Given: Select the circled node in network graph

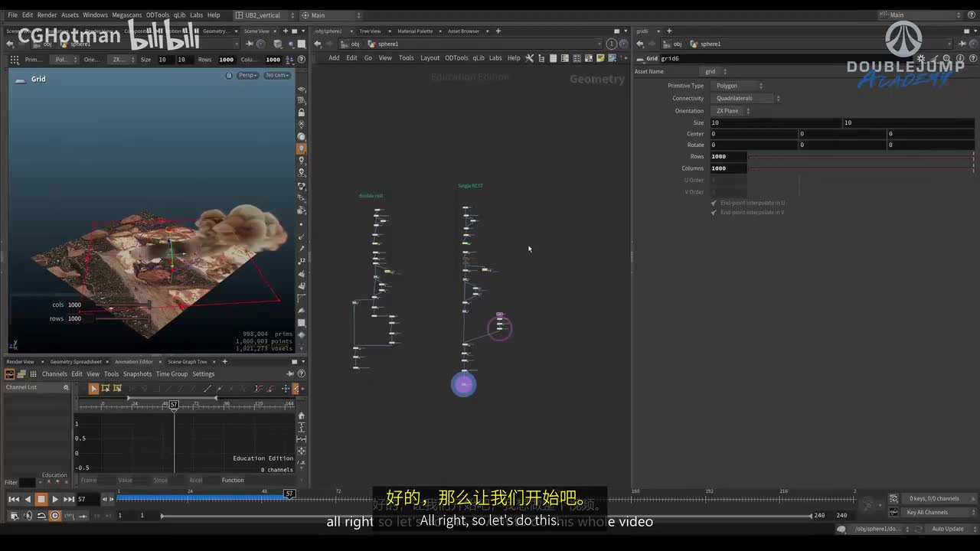Looking at the screenshot, I should (x=499, y=328).
